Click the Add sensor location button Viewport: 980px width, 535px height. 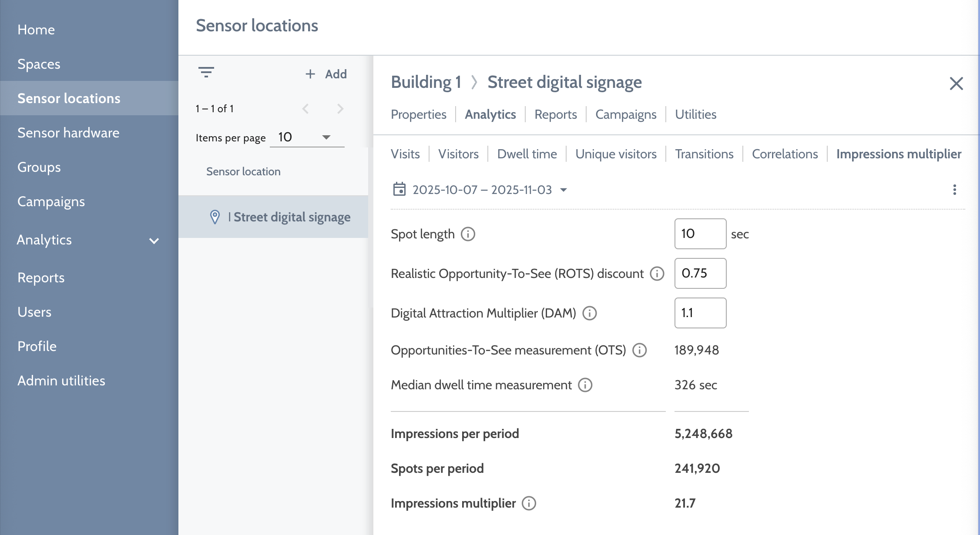[x=326, y=74]
